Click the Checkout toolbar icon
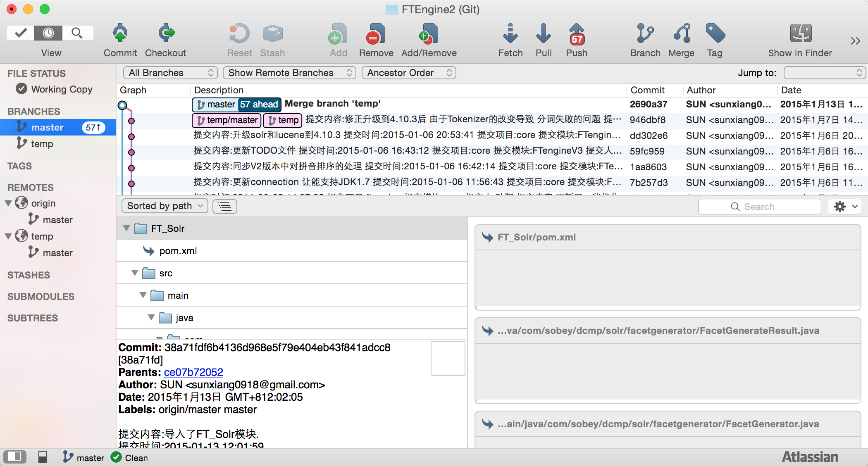The height and width of the screenshot is (466, 868). click(x=166, y=34)
